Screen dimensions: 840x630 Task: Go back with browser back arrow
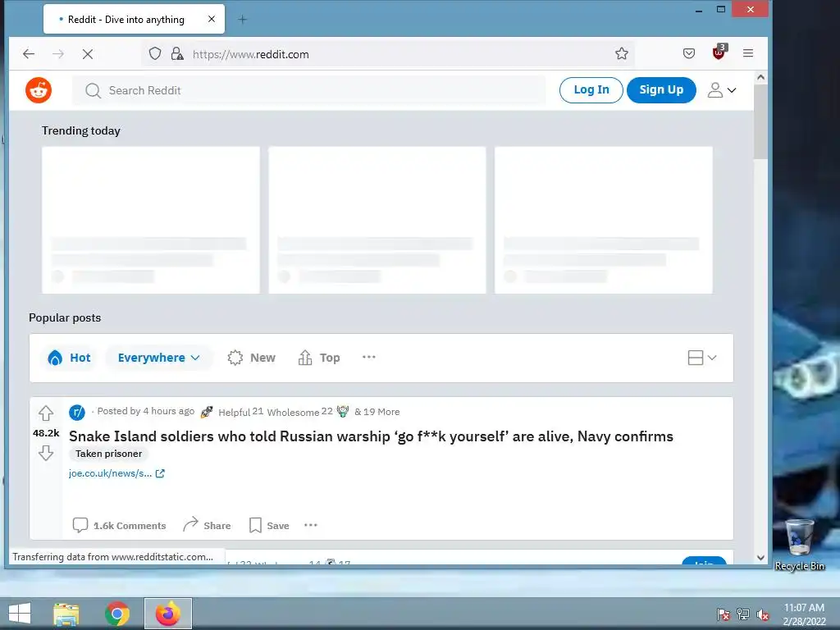[29, 53]
